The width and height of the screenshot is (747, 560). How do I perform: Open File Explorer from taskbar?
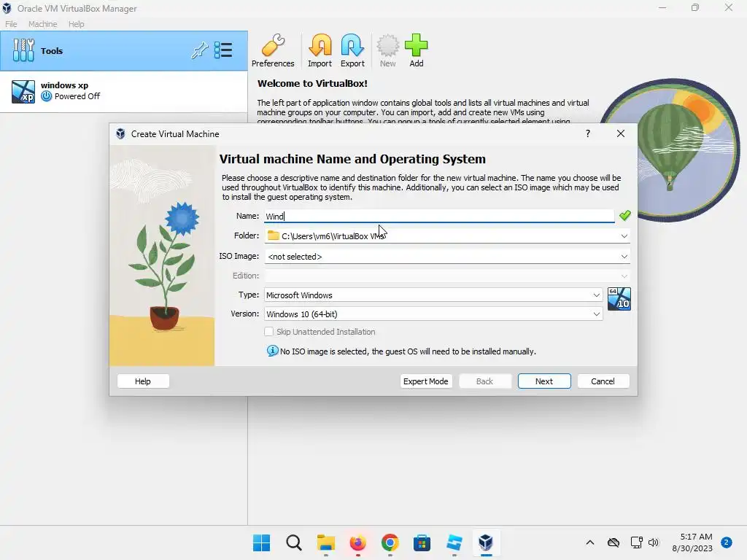tap(326, 542)
